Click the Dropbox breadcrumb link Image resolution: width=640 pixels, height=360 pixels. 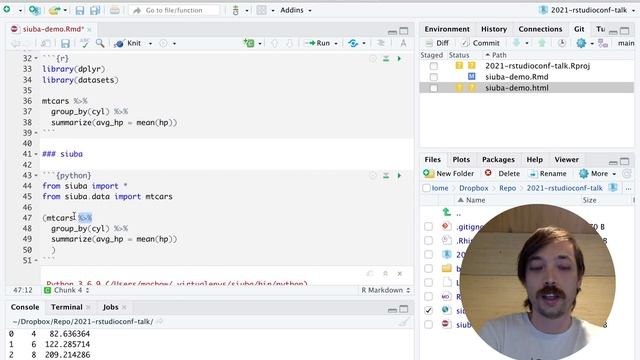click(x=473, y=188)
